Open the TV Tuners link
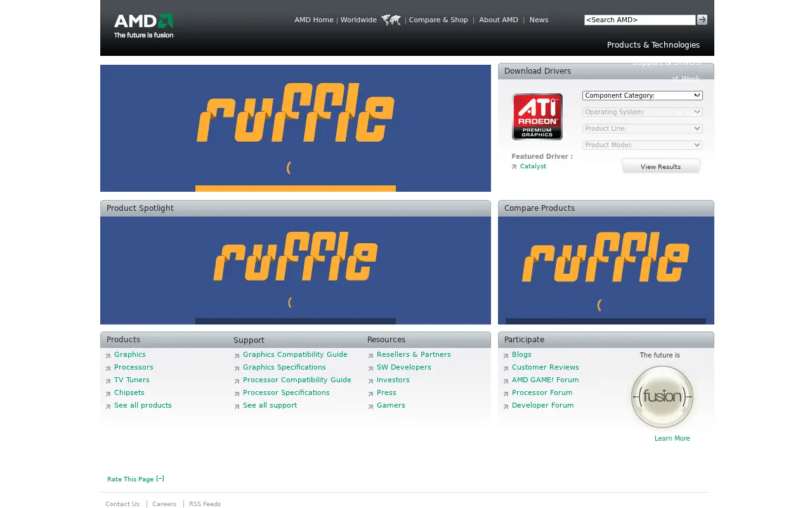This screenshot has width=812, height=508. click(132, 380)
